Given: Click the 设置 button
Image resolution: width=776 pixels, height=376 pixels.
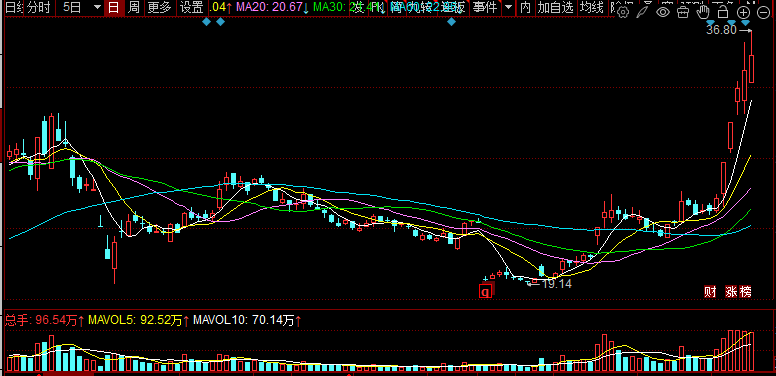Looking at the screenshot, I should coord(191,7).
